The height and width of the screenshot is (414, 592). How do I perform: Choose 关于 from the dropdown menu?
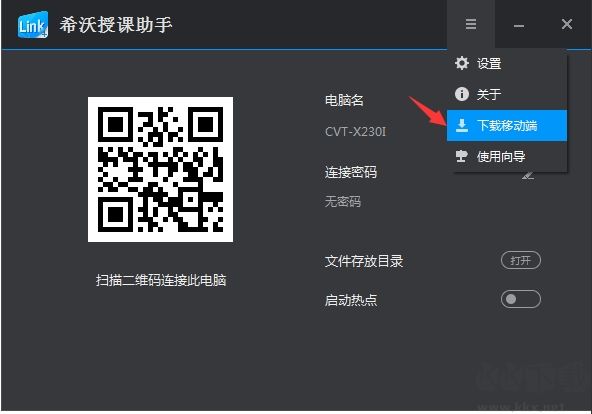point(507,94)
